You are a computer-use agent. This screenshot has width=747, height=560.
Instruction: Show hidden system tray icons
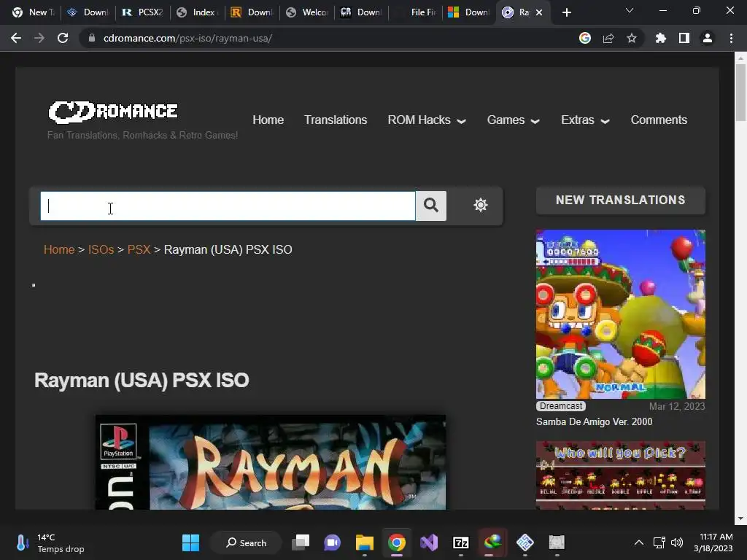639,542
